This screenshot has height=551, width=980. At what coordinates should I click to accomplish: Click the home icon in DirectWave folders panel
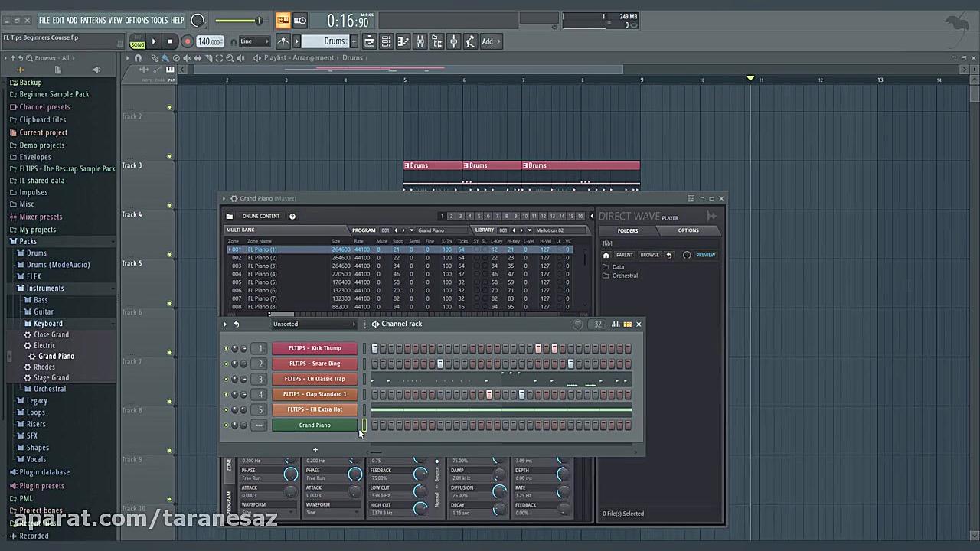click(606, 255)
